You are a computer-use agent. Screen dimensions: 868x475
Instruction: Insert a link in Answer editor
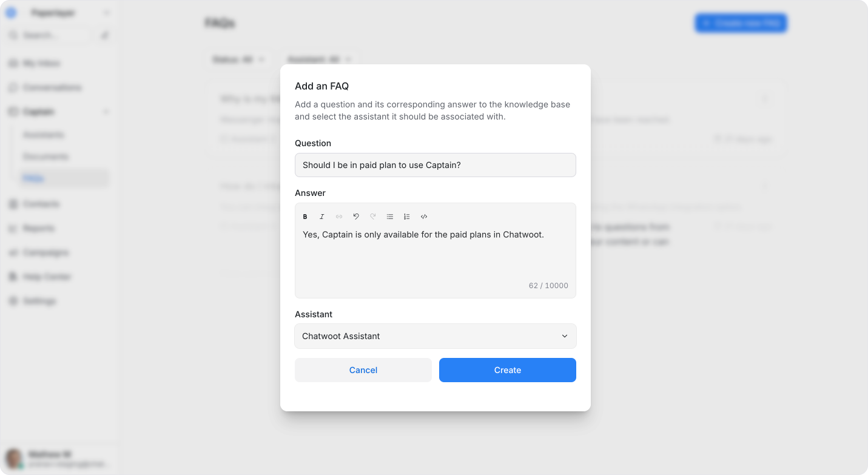click(339, 217)
